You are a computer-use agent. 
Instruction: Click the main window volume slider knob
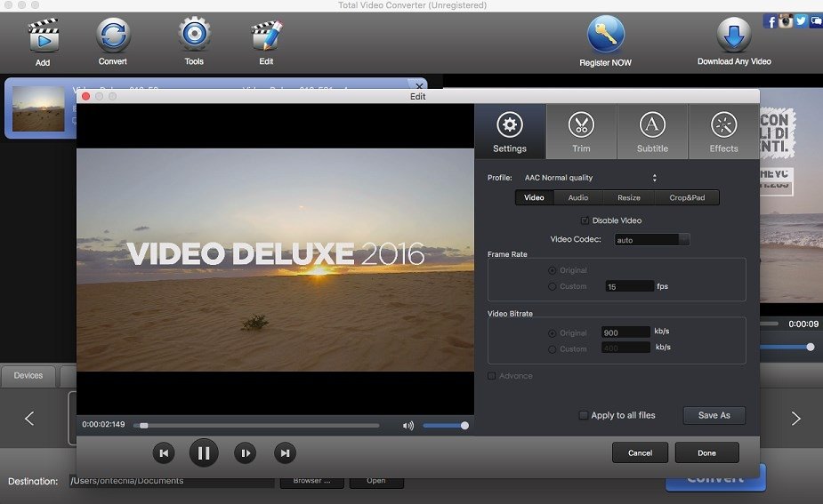pyautogui.click(x=811, y=347)
